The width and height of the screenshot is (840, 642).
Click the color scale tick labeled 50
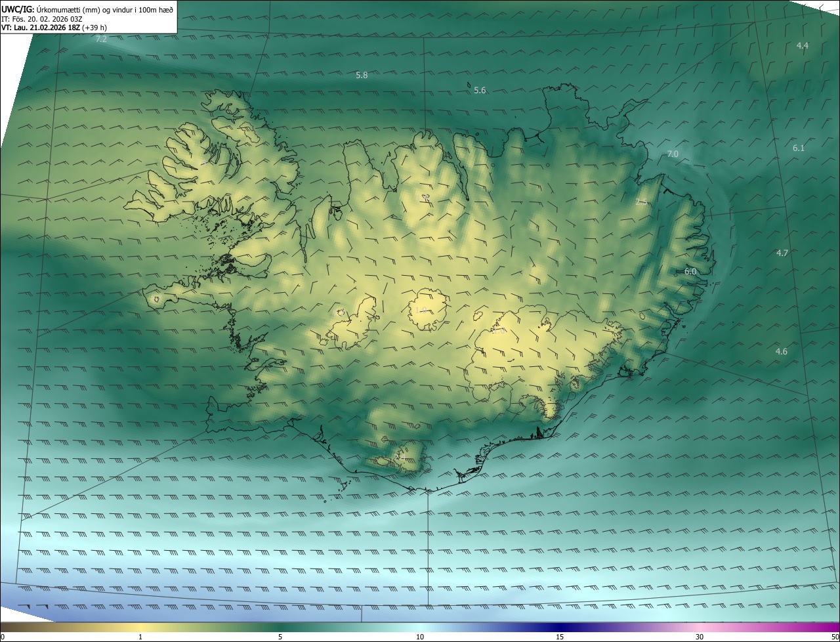pos(835,637)
